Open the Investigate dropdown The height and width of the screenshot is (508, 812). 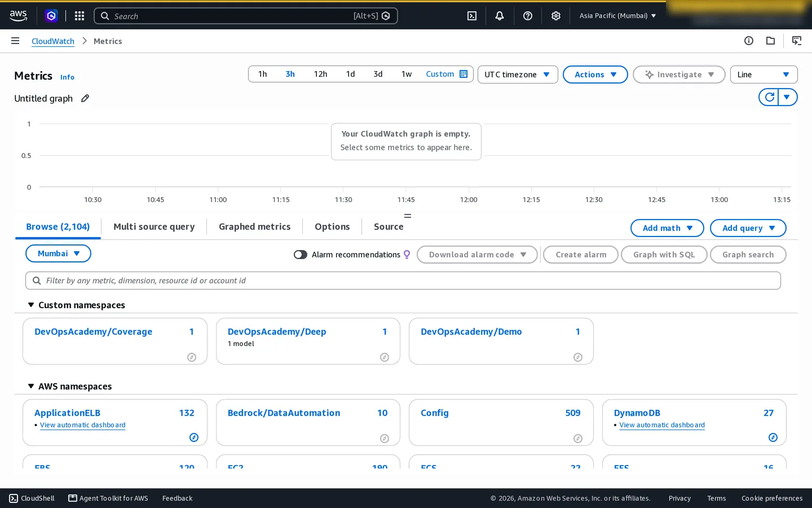679,75
